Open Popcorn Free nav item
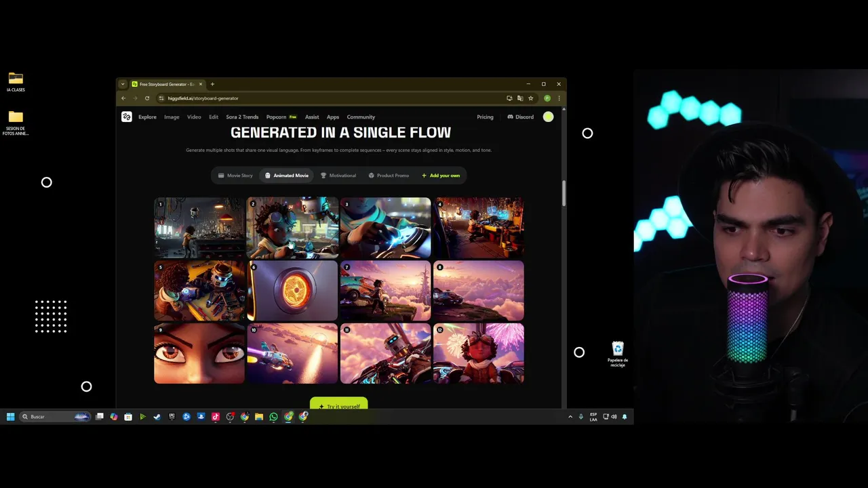 coord(281,117)
